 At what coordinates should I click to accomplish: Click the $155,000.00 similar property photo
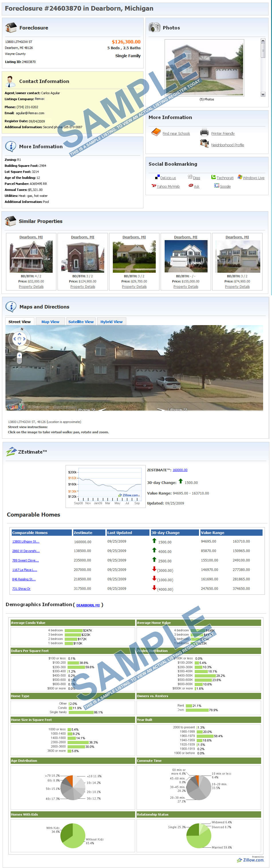click(x=186, y=256)
